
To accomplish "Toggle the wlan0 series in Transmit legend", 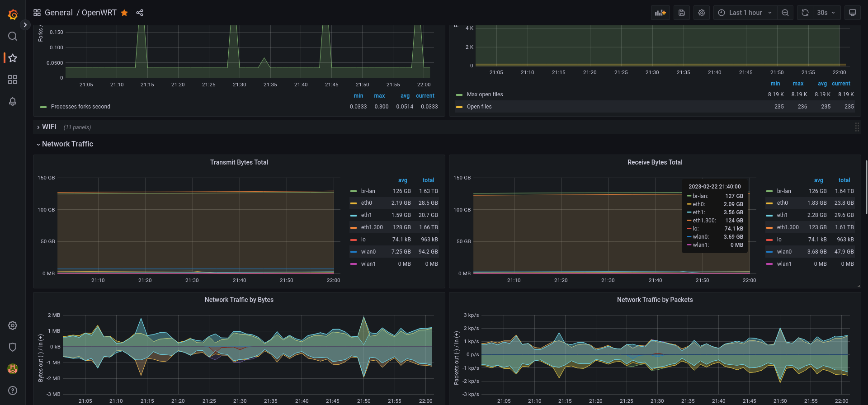I will (x=368, y=252).
